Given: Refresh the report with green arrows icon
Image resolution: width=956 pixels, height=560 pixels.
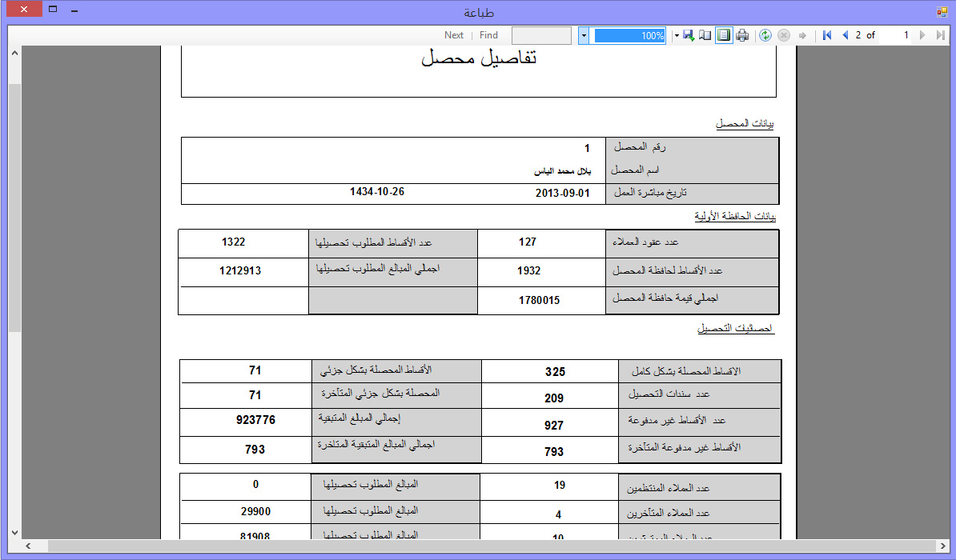Looking at the screenshot, I should pos(765,35).
